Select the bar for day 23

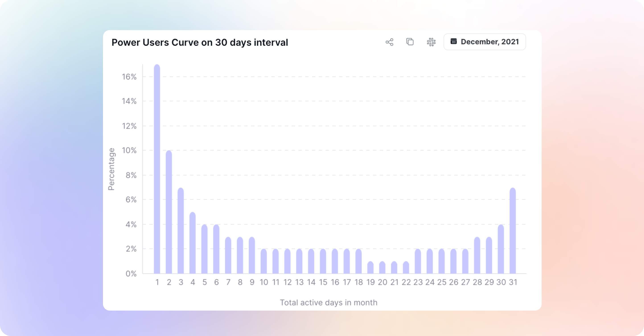tap(418, 261)
